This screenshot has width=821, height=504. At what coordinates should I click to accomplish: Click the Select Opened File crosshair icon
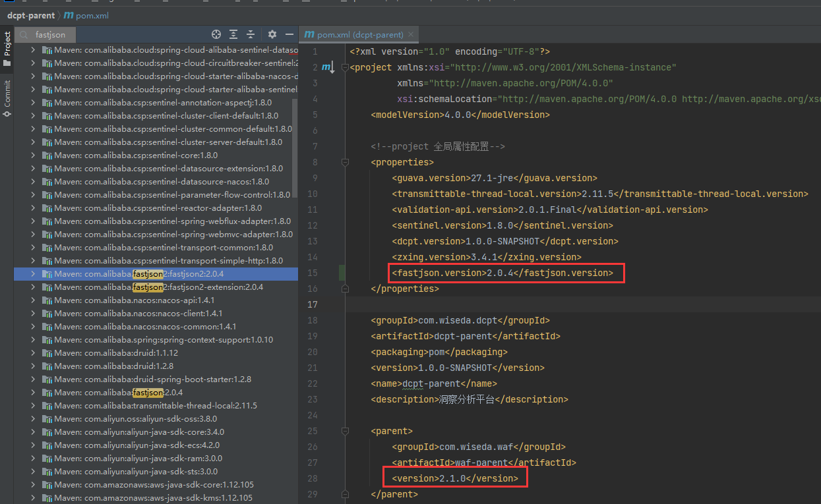[x=216, y=34]
